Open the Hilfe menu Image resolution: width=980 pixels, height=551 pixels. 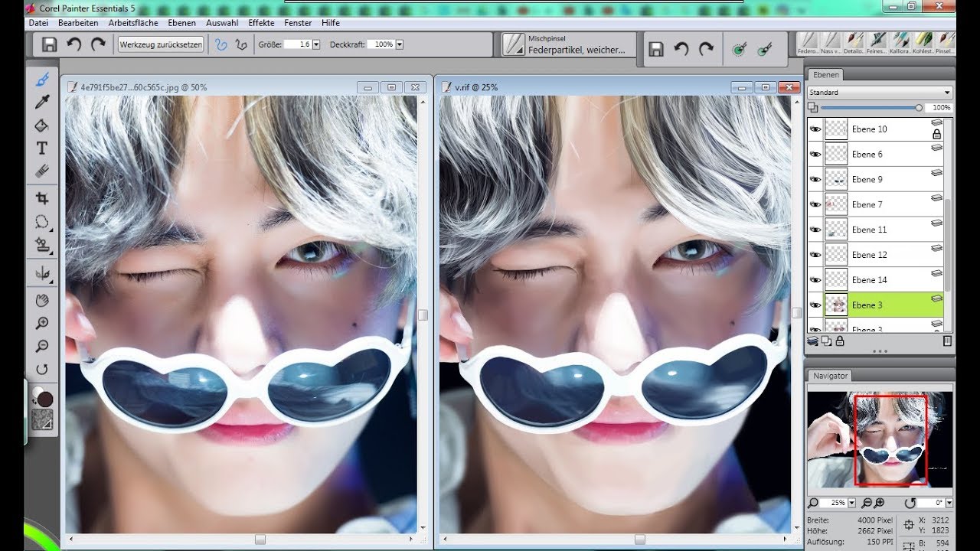click(331, 23)
